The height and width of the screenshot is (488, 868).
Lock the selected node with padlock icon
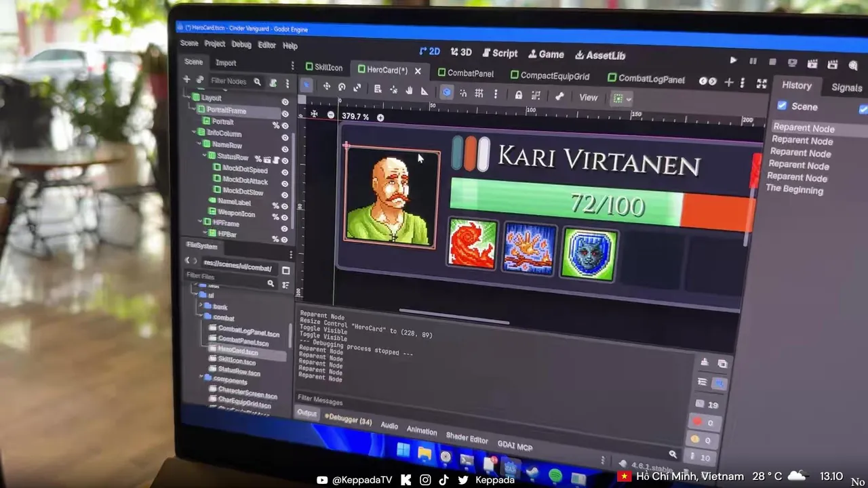click(x=518, y=95)
